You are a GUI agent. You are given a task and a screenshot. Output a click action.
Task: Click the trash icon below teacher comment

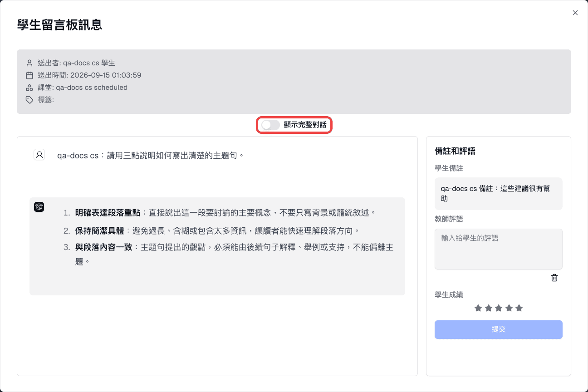(x=554, y=278)
